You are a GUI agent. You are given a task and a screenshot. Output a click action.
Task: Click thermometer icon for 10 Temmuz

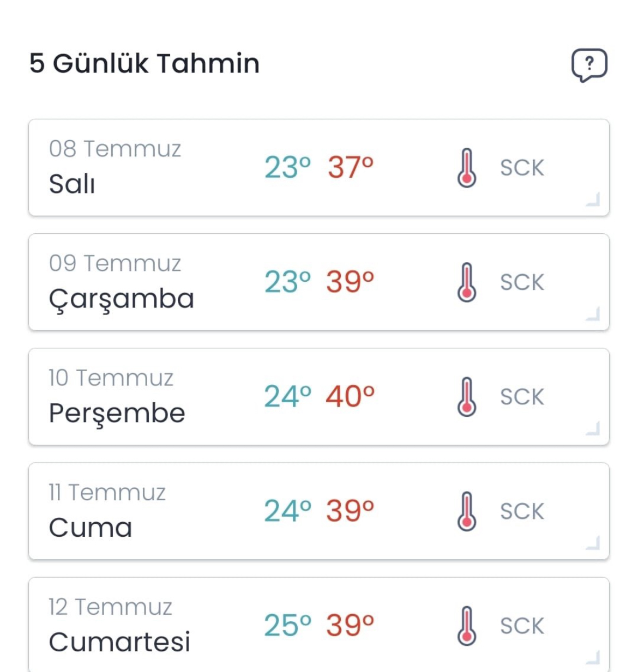point(467,397)
